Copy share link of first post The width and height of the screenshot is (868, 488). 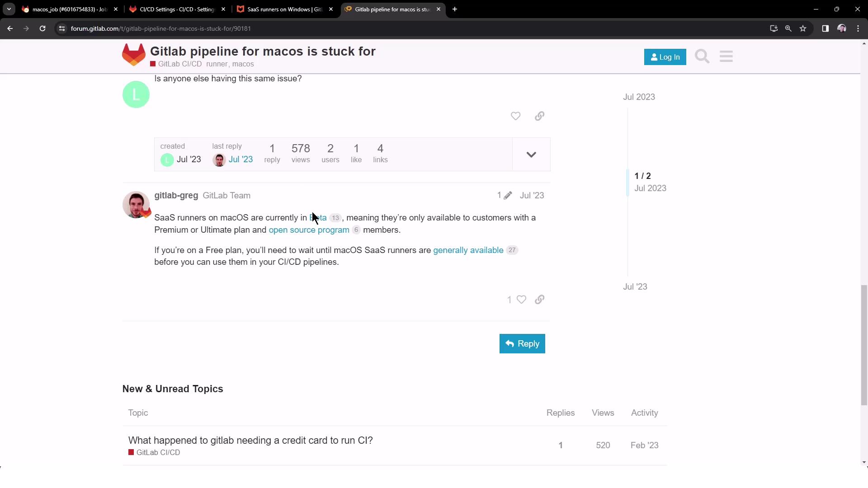pyautogui.click(x=539, y=116)
